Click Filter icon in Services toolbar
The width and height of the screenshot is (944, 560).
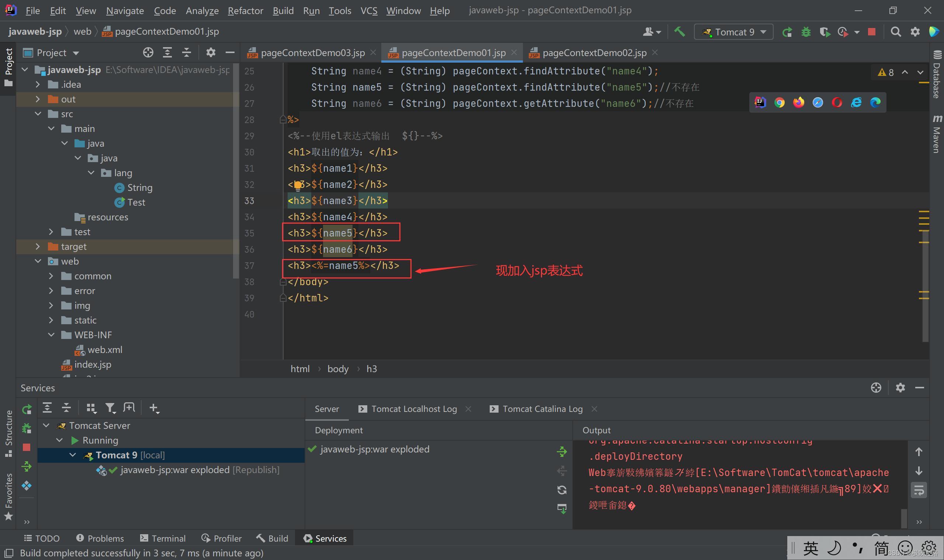(x=110, y=408)
